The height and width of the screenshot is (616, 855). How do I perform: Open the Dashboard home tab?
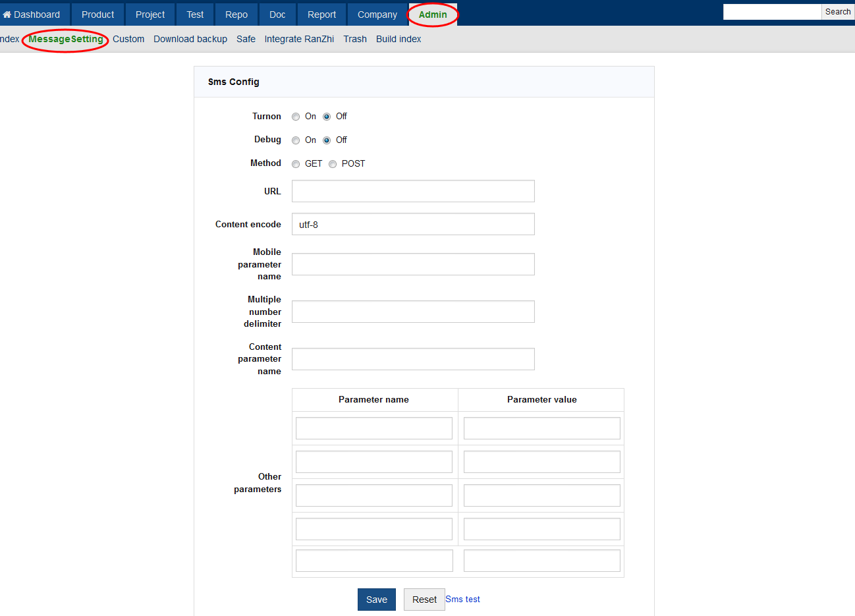coord(32,14)
